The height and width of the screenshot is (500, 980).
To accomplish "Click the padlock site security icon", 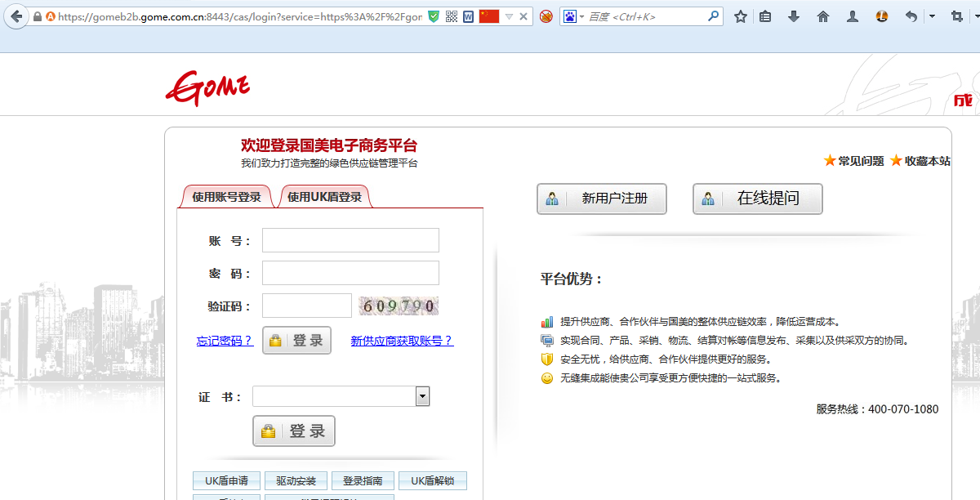I will pyautogui.click(x=37, y=16).
